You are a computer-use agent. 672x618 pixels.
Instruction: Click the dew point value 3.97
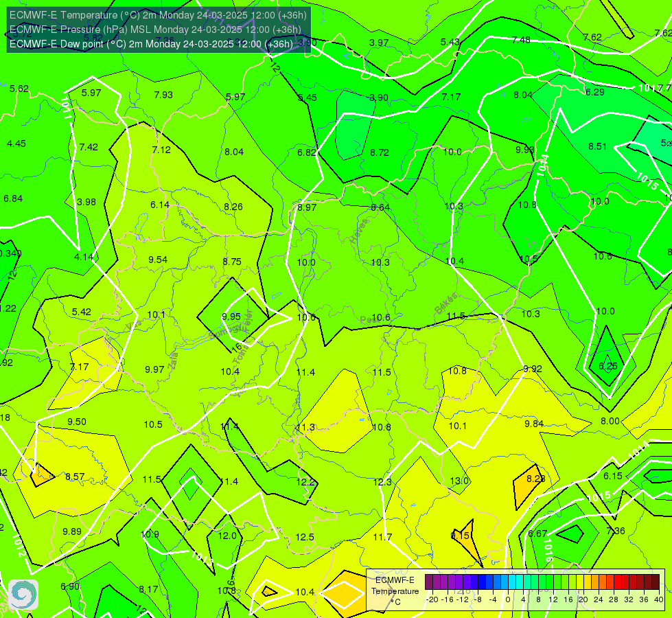pyautogui.click(x=379, y=43)
